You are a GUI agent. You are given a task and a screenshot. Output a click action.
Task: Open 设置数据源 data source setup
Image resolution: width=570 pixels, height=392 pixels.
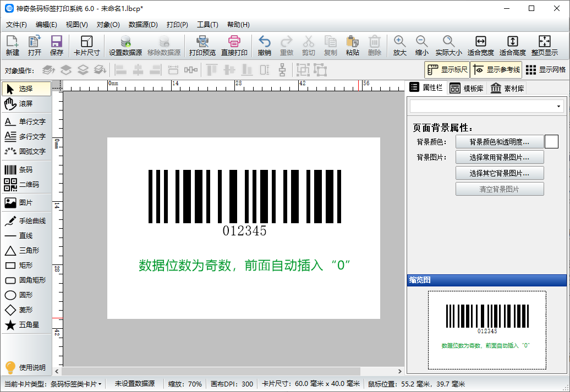[x=125, y=46]
